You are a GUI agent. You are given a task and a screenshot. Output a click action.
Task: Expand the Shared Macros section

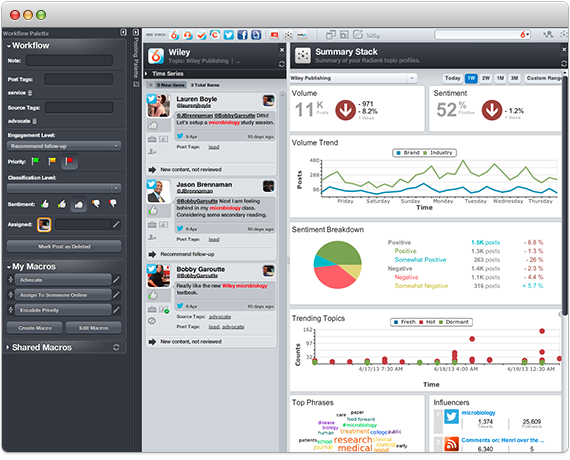(8, 347)
